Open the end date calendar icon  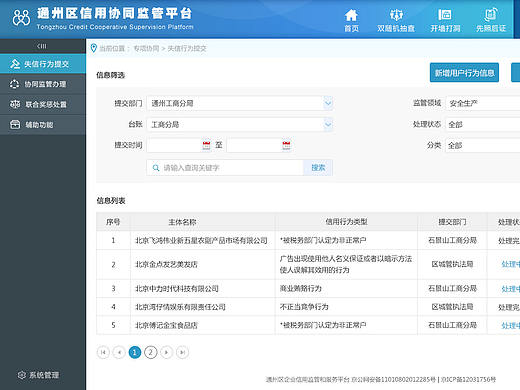point(286,145)
